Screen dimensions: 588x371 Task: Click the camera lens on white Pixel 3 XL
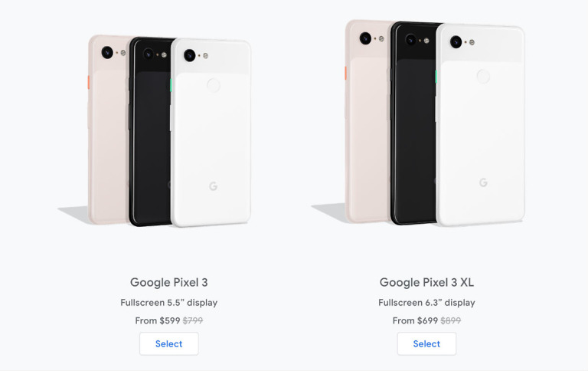[456, 41]
